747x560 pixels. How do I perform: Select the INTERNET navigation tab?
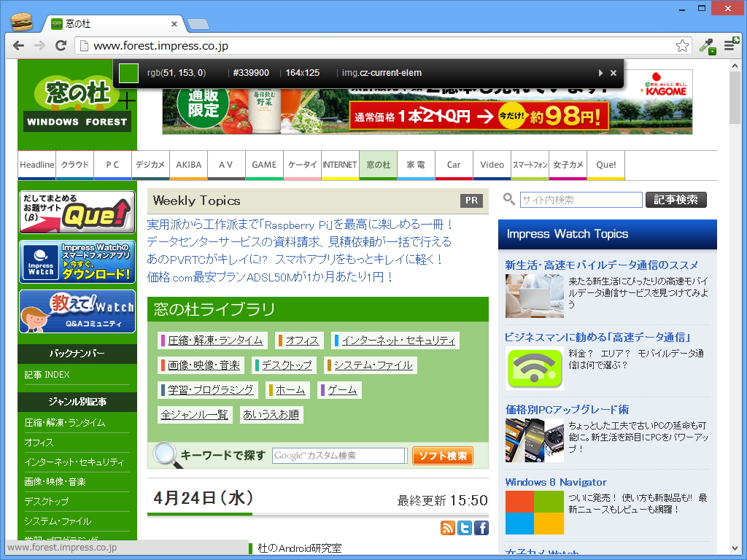[340, 165]
